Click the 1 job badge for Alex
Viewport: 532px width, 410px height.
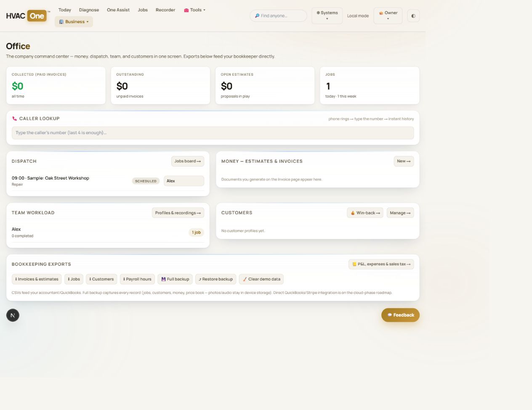196,233
